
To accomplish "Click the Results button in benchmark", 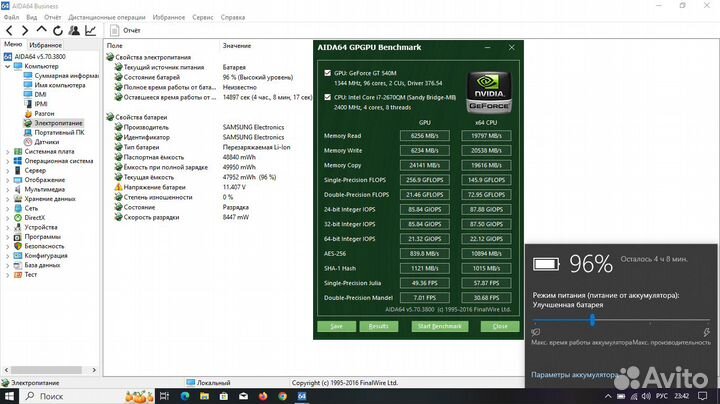I will coord(378,326).
